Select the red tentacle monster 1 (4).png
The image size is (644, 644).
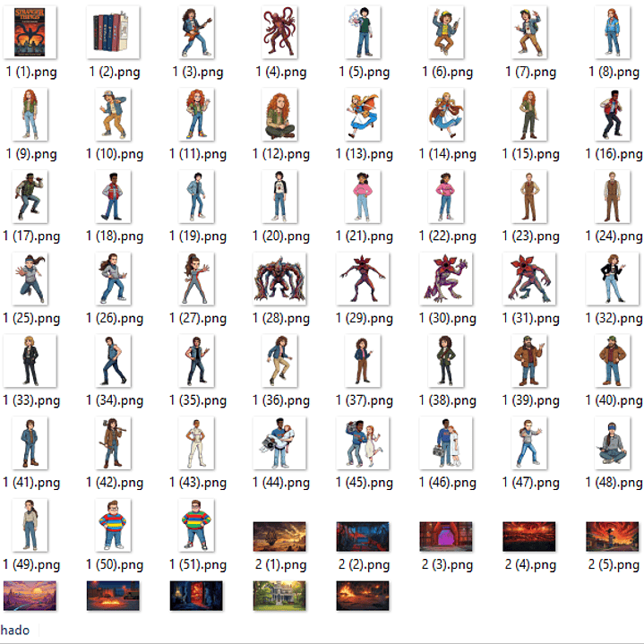coord(279,33)
